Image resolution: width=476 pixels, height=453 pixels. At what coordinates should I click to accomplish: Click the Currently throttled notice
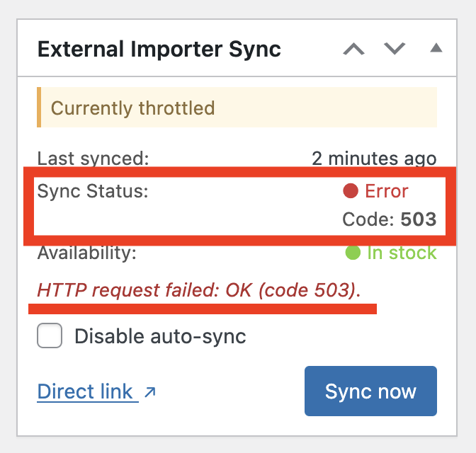pos(132,108)
